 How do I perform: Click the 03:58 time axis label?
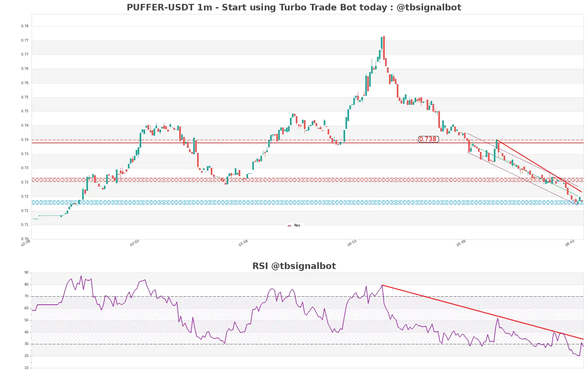pos(243,243)
